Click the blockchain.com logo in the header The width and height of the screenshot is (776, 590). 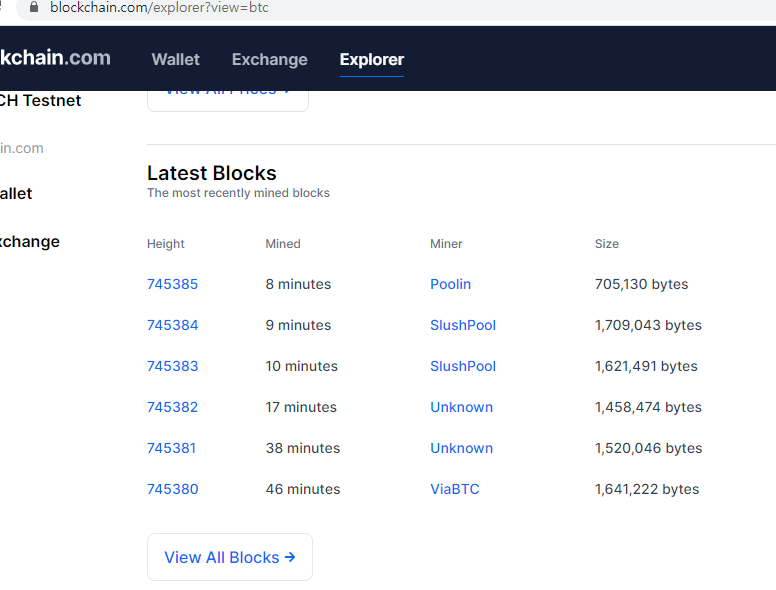click(x=55, y=58)
